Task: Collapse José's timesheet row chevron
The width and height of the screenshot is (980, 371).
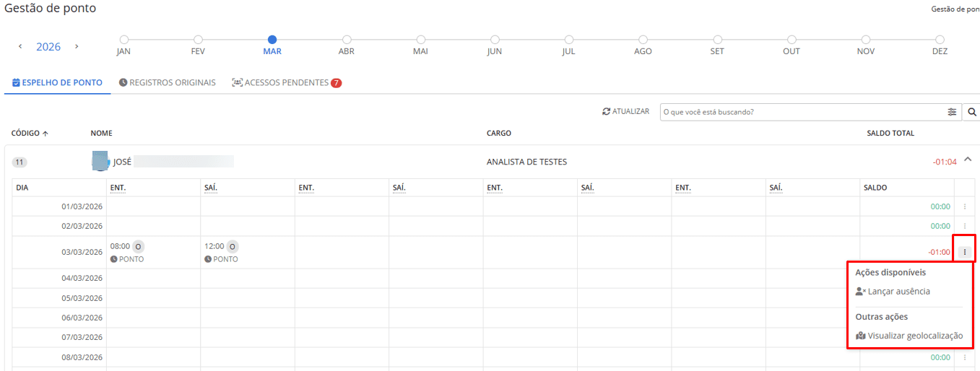Action: click(x=968, y=160)
